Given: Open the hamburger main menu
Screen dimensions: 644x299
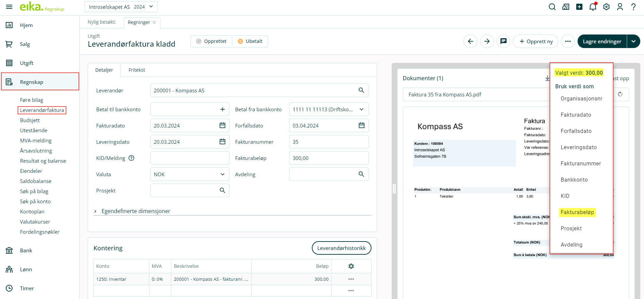Looking at the screenshot, I should tap(9, 7).
